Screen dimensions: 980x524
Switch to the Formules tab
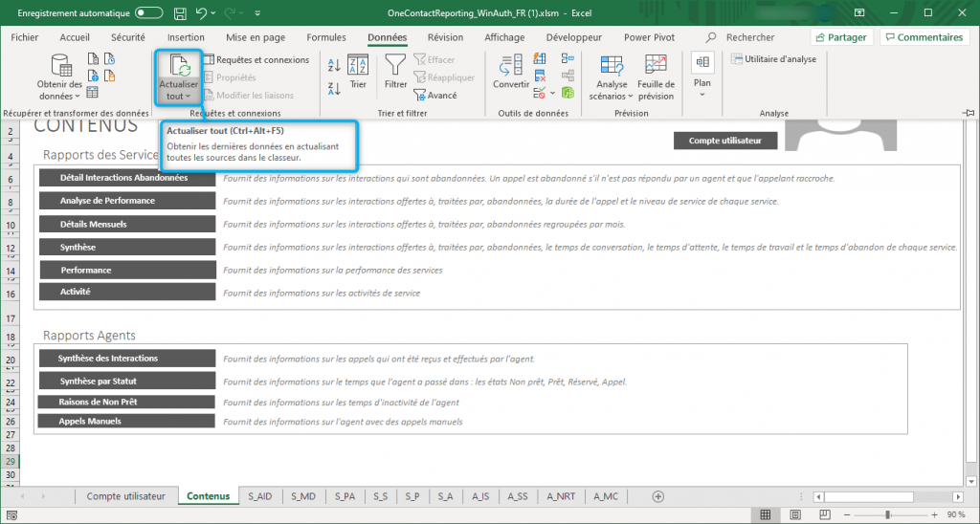(x=326, y=37)
